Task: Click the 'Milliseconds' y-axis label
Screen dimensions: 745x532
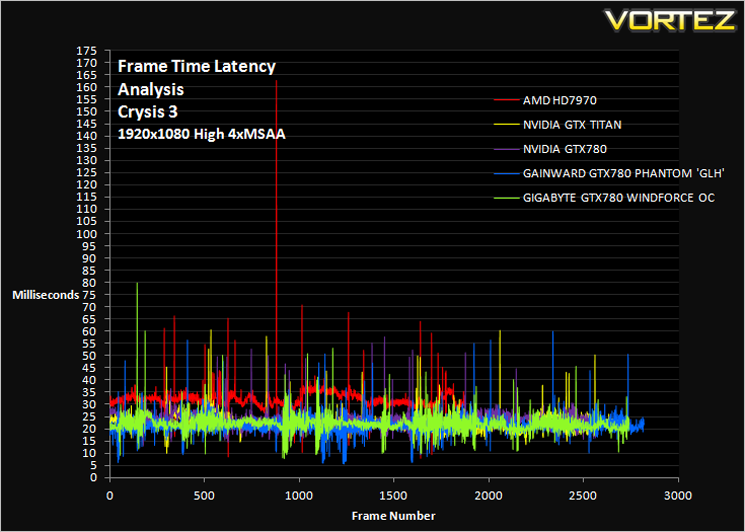Action: (46, 295)
